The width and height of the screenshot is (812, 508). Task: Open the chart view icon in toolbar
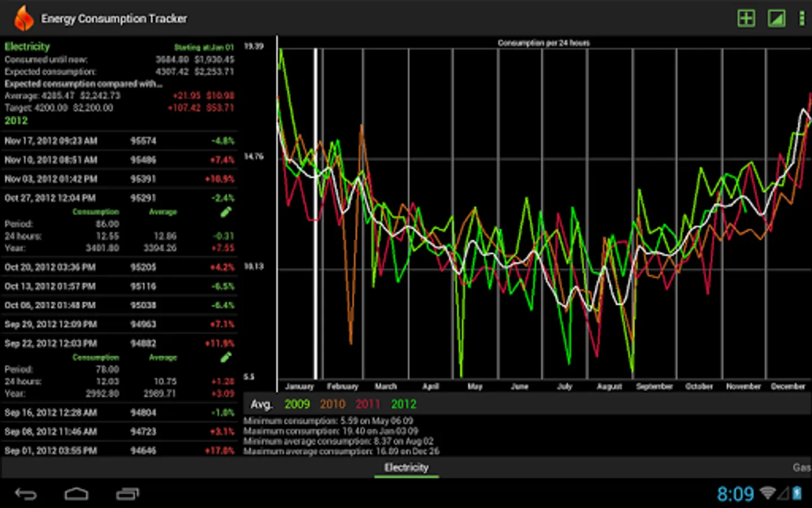(x=776, y=19)
